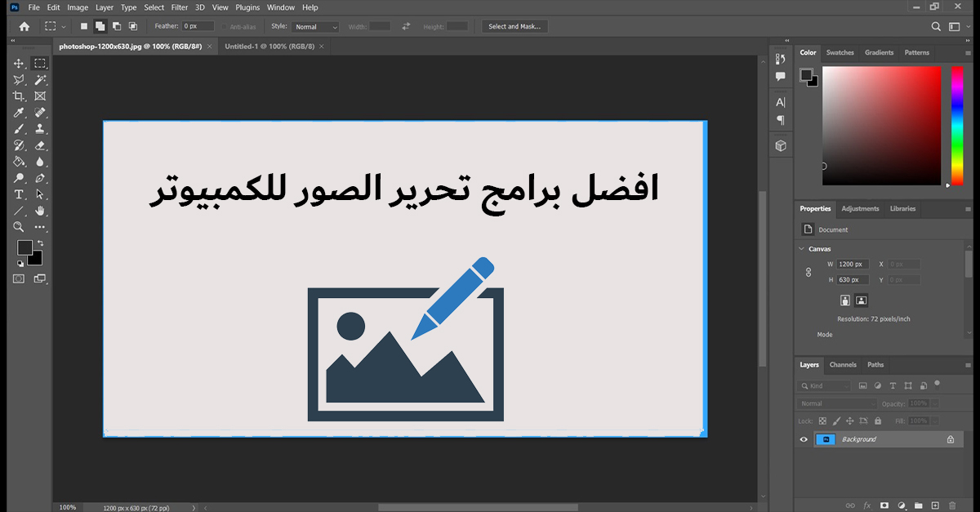Select the Line tool

click(19, 211)
